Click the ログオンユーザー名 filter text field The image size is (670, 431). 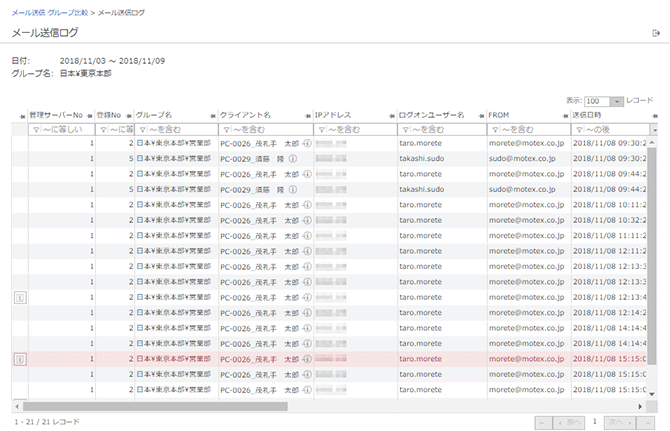(446, 130)
